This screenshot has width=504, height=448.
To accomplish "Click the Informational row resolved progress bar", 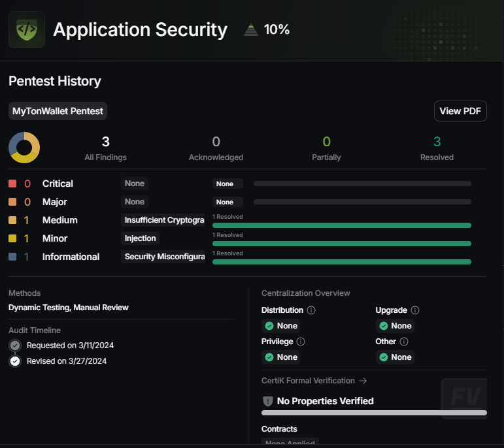I will (x=342, y=262).
